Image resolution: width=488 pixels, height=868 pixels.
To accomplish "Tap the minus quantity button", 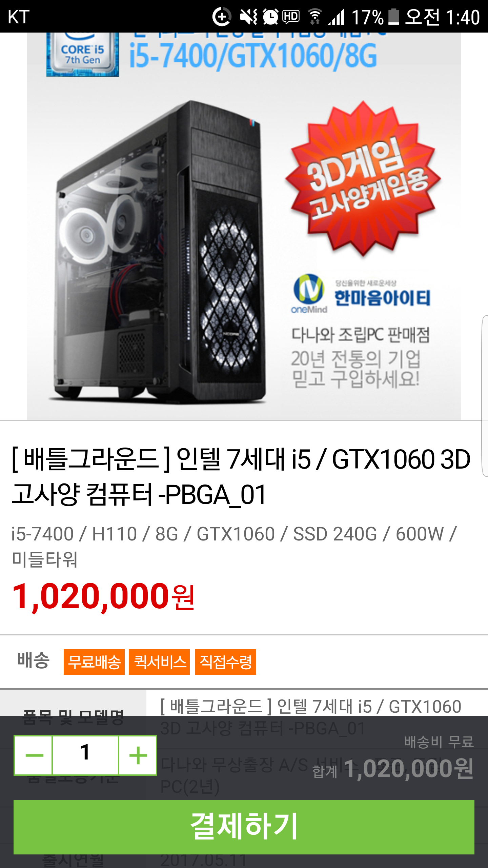I will coord(34,755).
